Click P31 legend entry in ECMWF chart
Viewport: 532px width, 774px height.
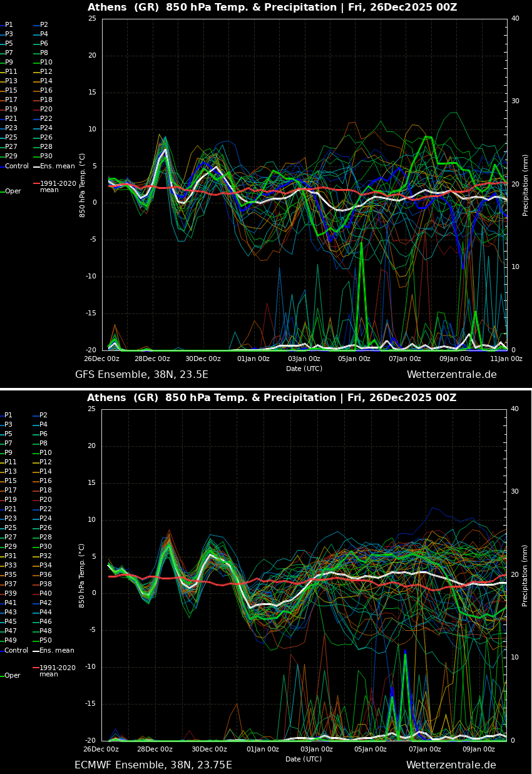pyautogui.click(x=11, y=556)
